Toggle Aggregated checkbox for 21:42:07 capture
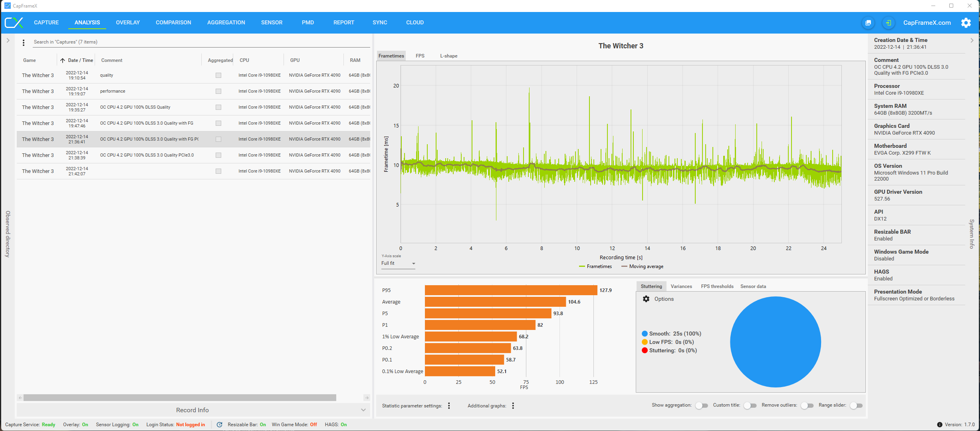Image resolution: width=980 pixels, height=431 pixels. click(218, 171)
